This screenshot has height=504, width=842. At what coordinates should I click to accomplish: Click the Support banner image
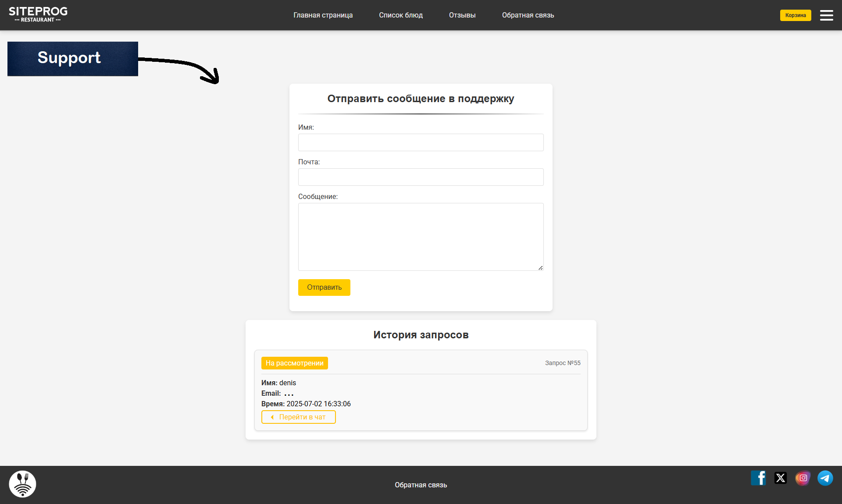coord(73,59)
